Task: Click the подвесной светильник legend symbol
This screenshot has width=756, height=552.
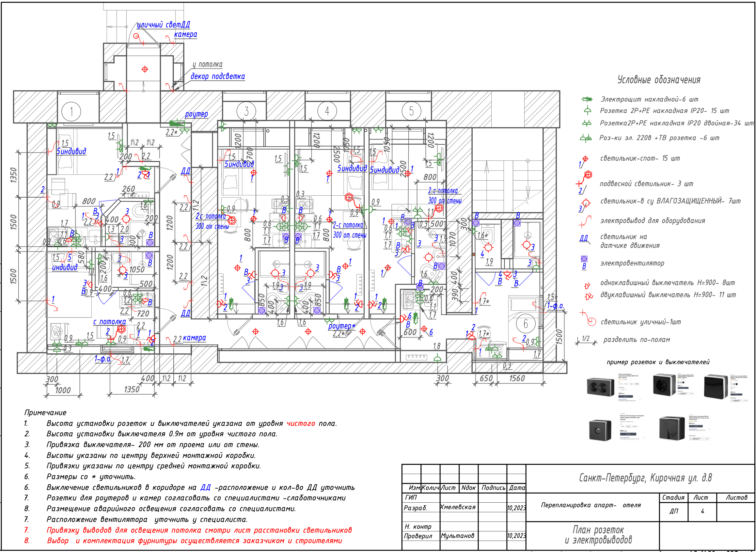Action: point(588,175)
